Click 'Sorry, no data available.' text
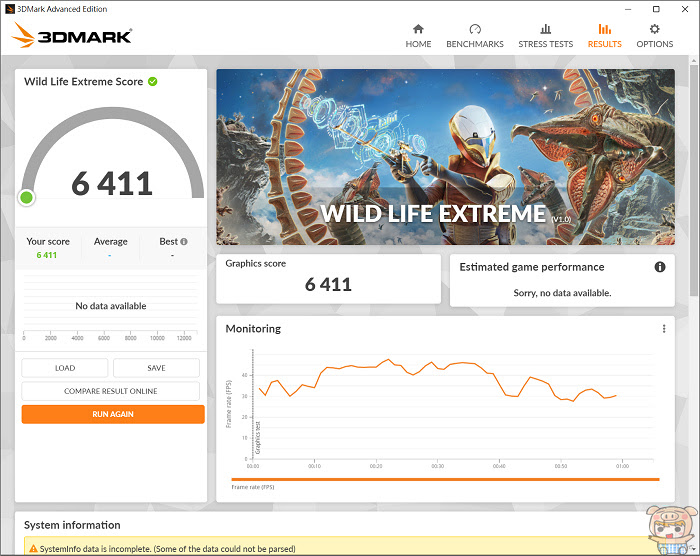The image size is (700, 556). click(562, 293)
